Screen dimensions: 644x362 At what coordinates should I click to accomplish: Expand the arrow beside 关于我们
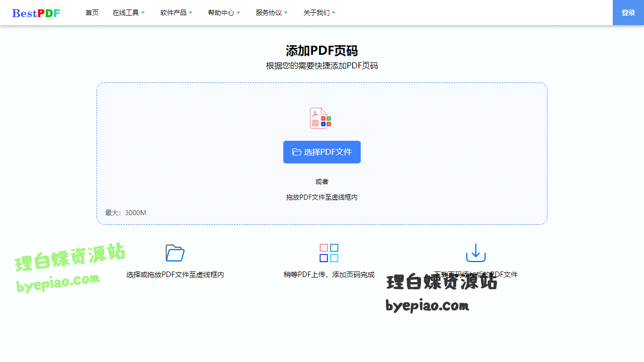pyautogui.click(x=334, y=13)
